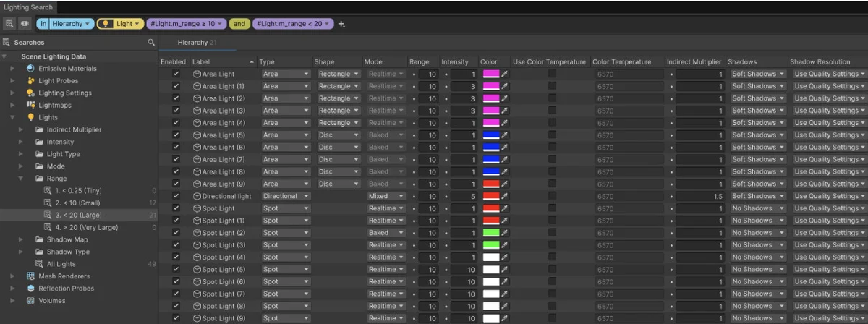
Task: Click eyedropper icon in Area Light row
Action: tap(505, 74)
